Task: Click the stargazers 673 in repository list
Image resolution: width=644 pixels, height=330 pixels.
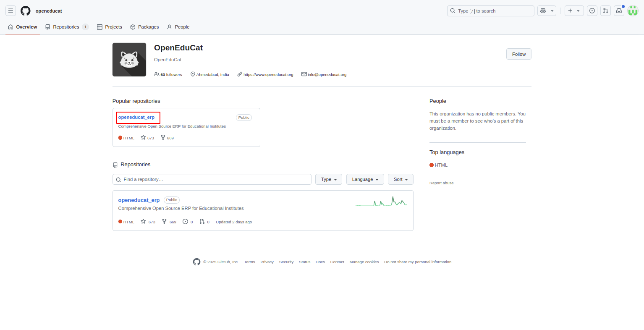Action: coord(148,222)
